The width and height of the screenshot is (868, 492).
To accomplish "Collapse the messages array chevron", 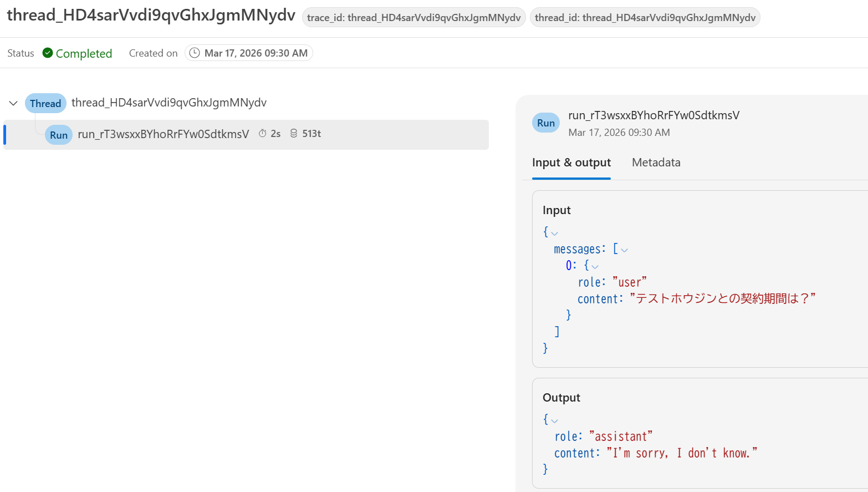I will pyautogui.click(x=624, y=250).
